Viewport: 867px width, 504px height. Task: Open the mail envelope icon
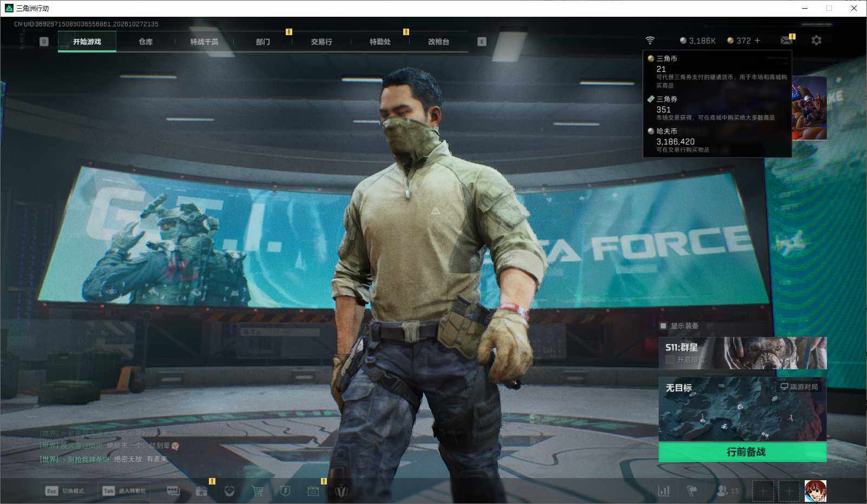coord(787,41)
